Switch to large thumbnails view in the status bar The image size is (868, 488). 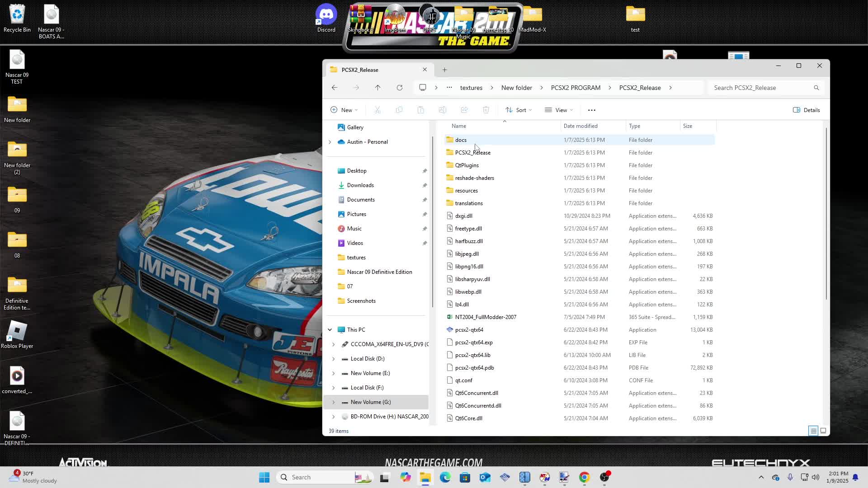(x=824, y=431)
